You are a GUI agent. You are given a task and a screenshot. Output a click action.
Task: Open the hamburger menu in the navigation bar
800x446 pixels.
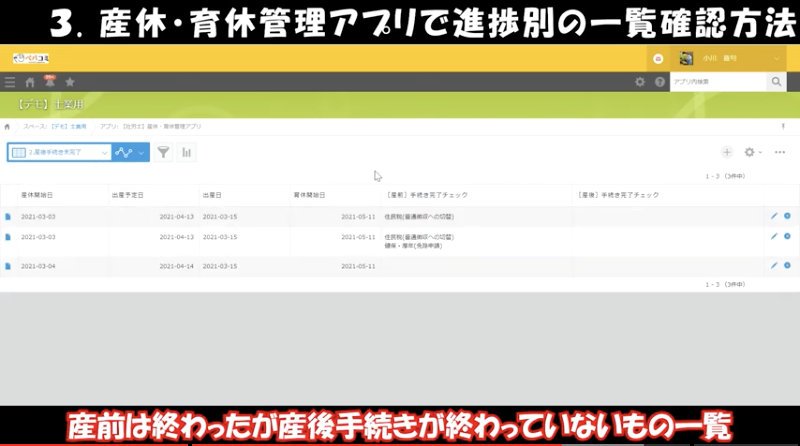click(10, 82)
